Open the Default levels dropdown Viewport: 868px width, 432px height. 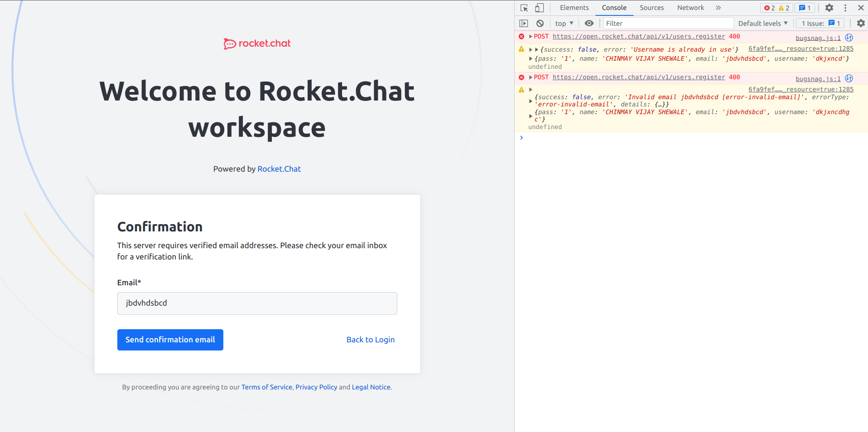click(x=762, y=23)
